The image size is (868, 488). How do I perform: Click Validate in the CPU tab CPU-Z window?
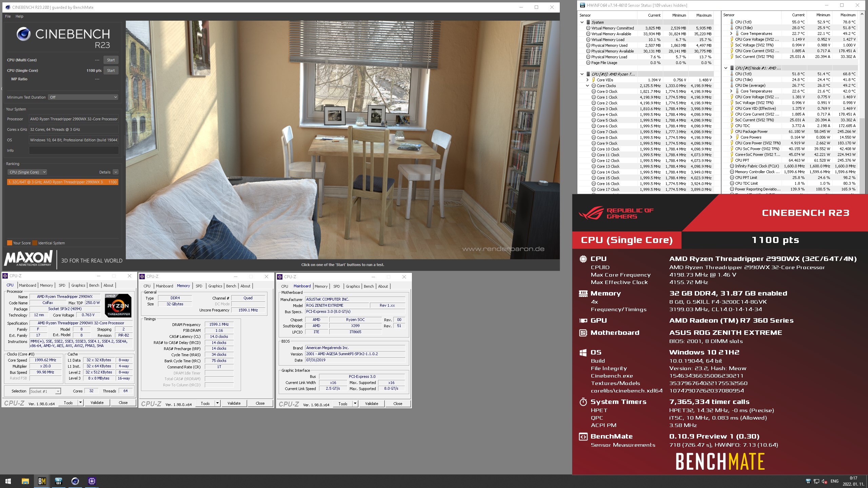[97, 403]
